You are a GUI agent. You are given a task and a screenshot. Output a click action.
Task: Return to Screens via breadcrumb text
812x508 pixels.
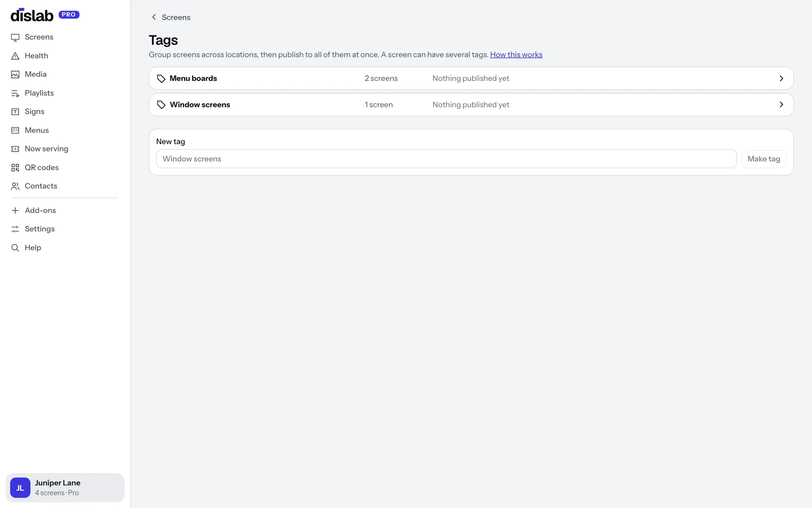click(176, 17)
